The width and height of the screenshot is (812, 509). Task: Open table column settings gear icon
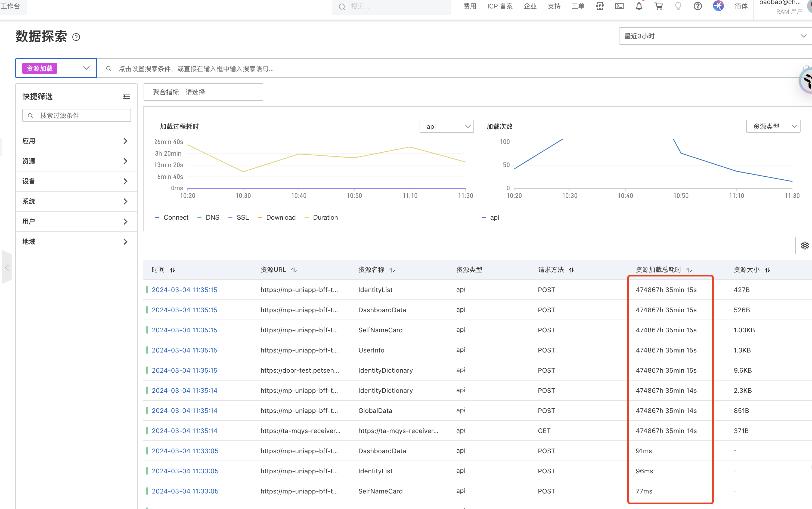pyautogui.click(x=805, y=246)
